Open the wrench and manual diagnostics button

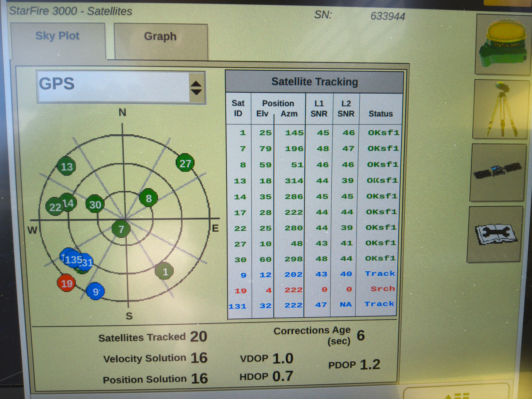coord(494,234)
